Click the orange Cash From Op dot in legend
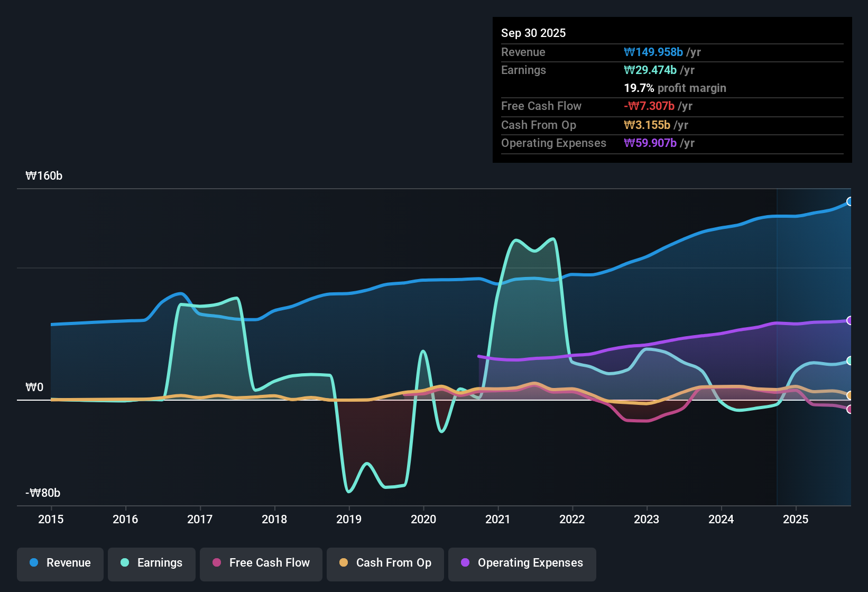This screenshot has height=592, width=868. pos(344,563)
